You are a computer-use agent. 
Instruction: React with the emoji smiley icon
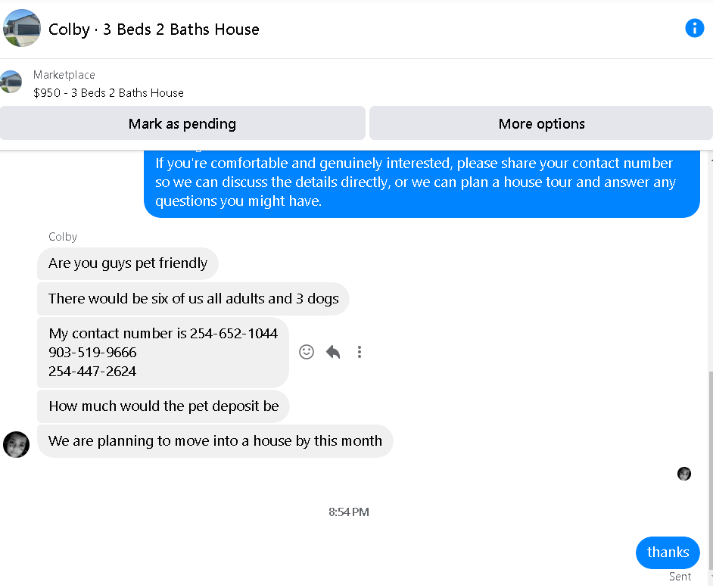[x=307, y=352]
